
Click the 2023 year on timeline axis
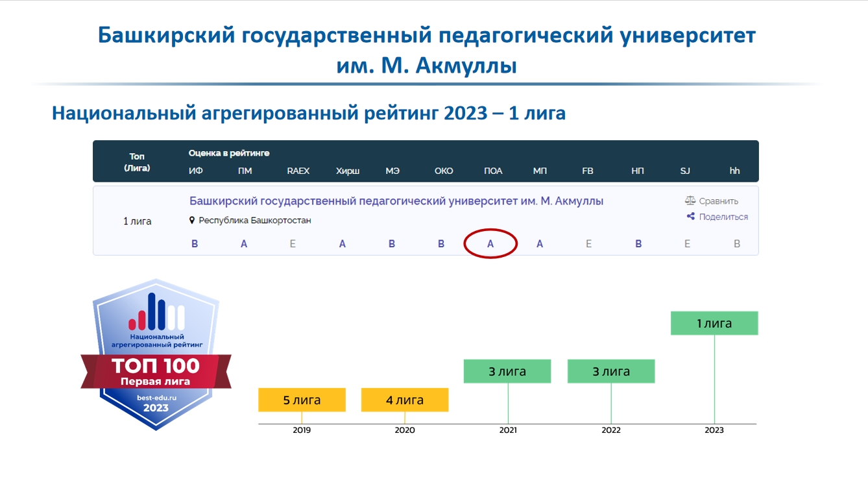point(714,430)
